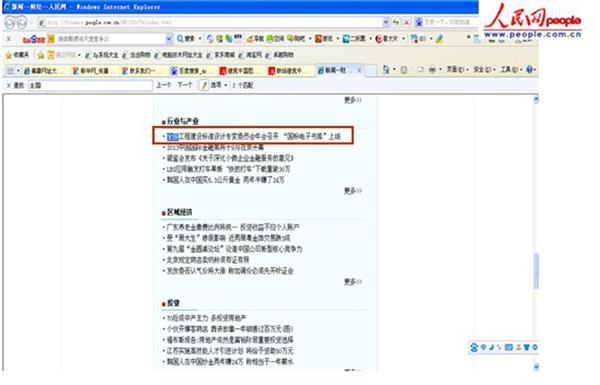Close the active 新闻—财经 tab
Screen dimensions: 600x385
pos(359,70)
